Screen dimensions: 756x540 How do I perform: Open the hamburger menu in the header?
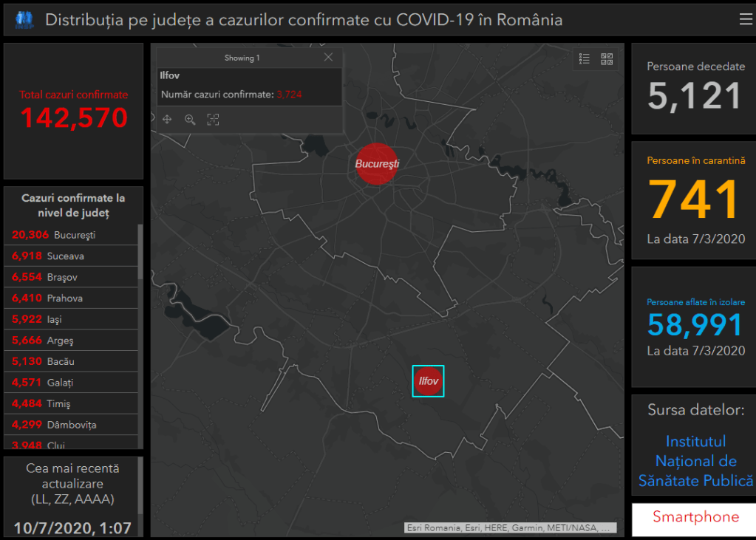tap(746, 20)
